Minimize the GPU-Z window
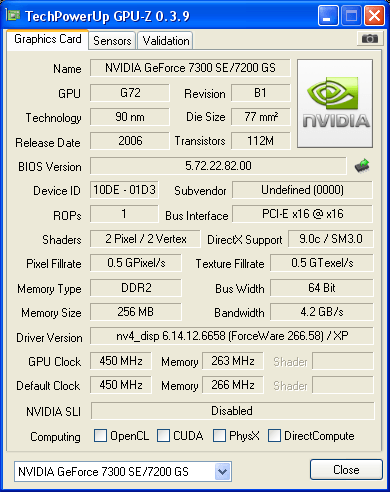This screenshot has width=390, height=492. click(x=328, y=15)
